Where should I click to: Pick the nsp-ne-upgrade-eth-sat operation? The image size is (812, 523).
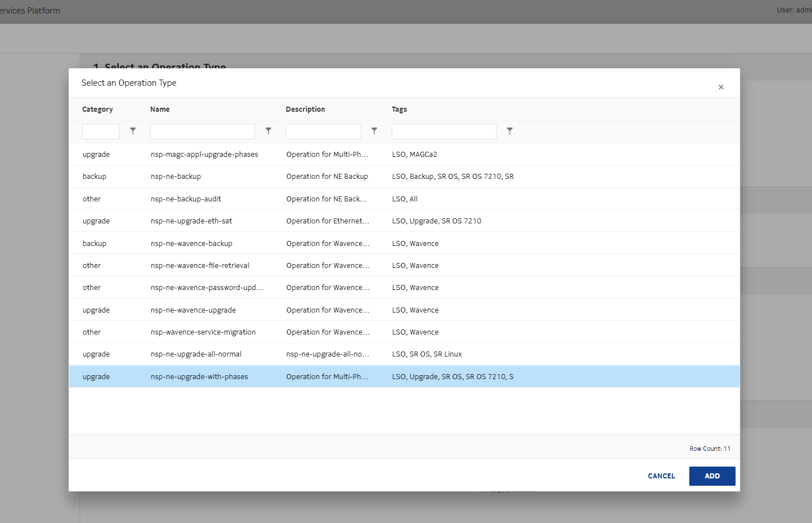(191, 221)
